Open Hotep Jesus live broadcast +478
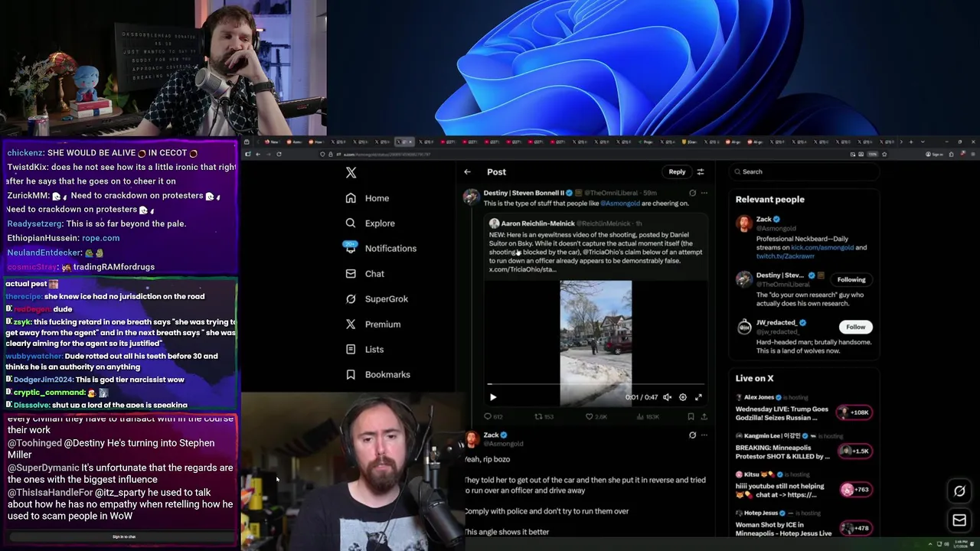Image resolution: width=980 pixels, height=551 pixels. [803, 524]
